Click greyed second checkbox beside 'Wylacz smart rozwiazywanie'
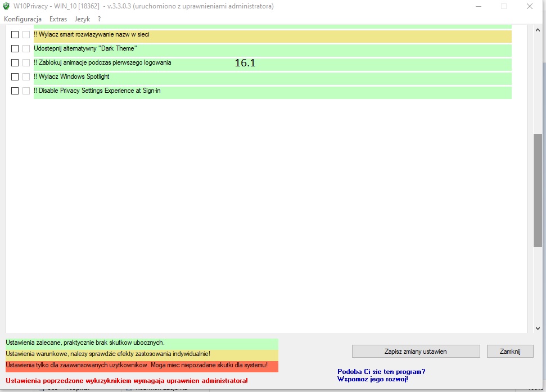Viewport: 546px width, 392px height. pos(26,34)
